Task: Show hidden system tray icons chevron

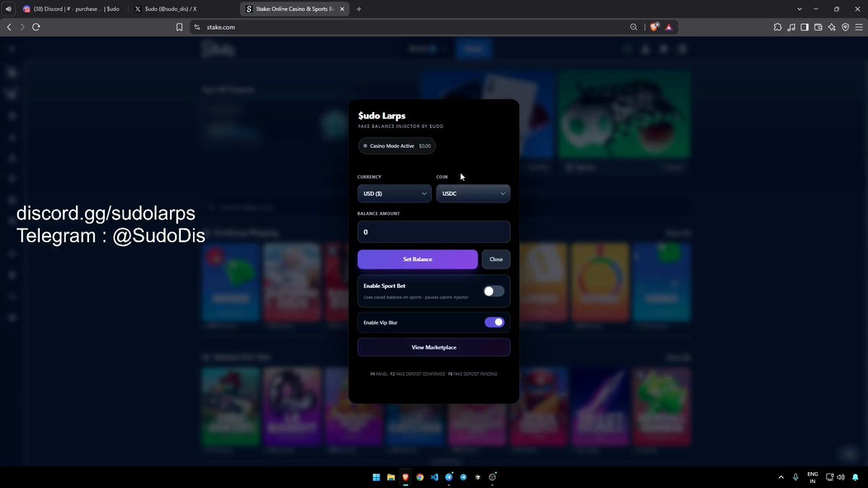Action: coord(780,477)
